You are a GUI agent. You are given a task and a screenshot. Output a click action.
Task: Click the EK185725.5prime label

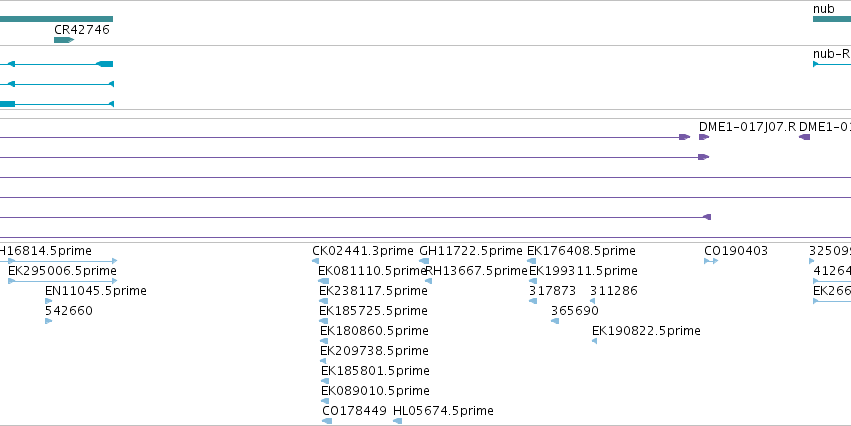(373, 311)
